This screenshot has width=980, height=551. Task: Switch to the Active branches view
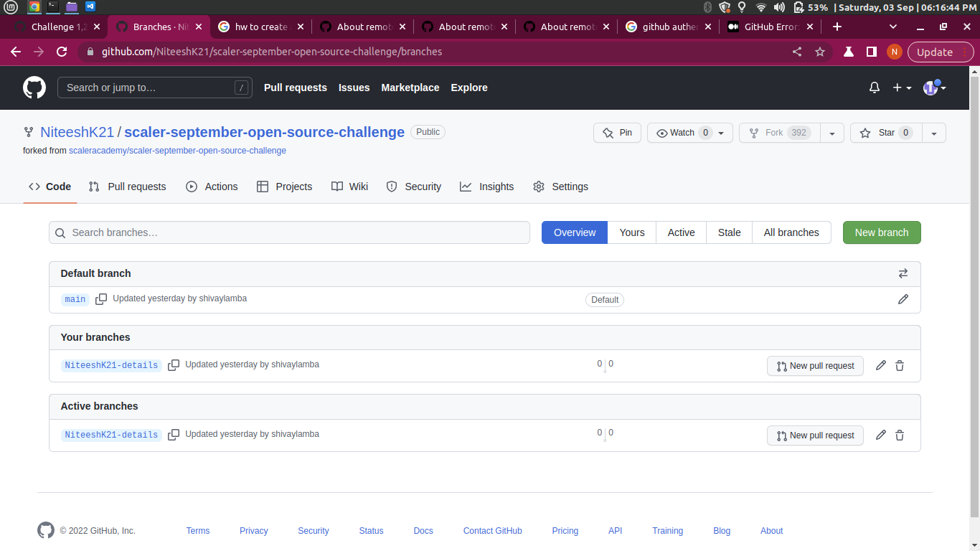pos(680,232)
